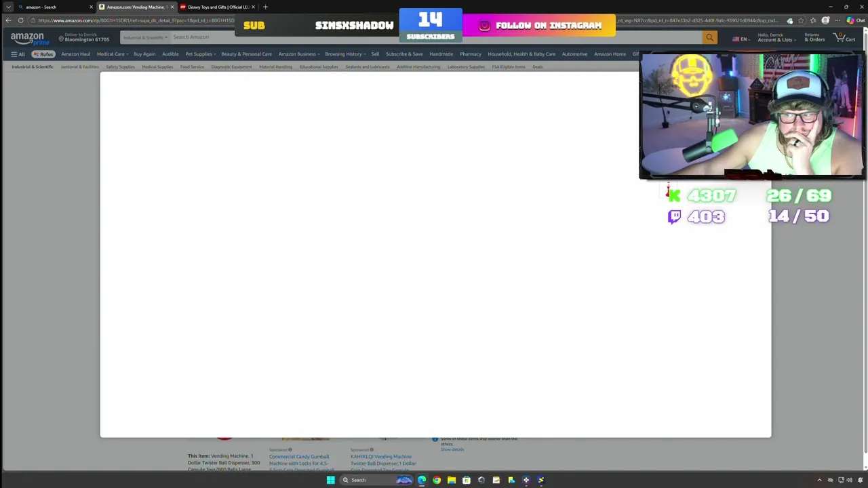
Task: Open the Copilot Chat button
Action: [x=854, y=20]
